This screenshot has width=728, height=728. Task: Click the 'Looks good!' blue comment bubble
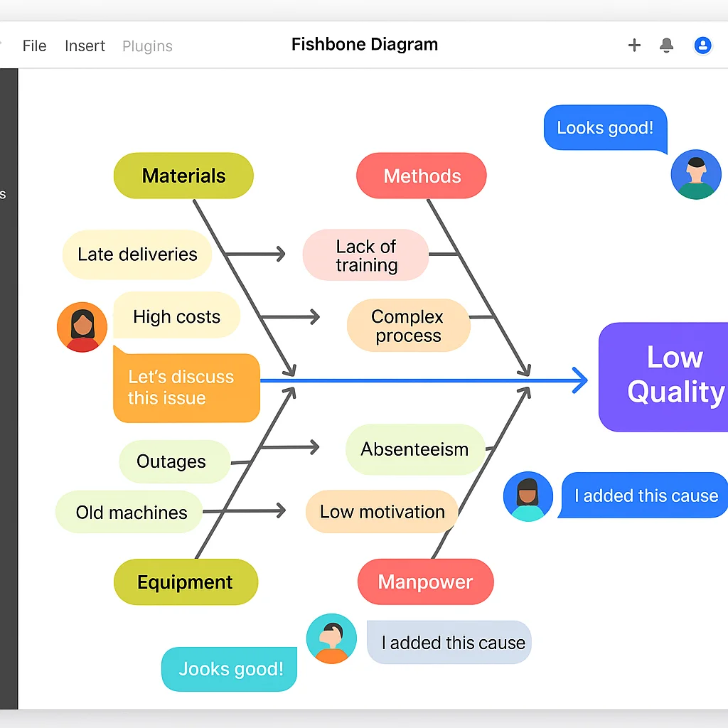(x=605, y=128)
